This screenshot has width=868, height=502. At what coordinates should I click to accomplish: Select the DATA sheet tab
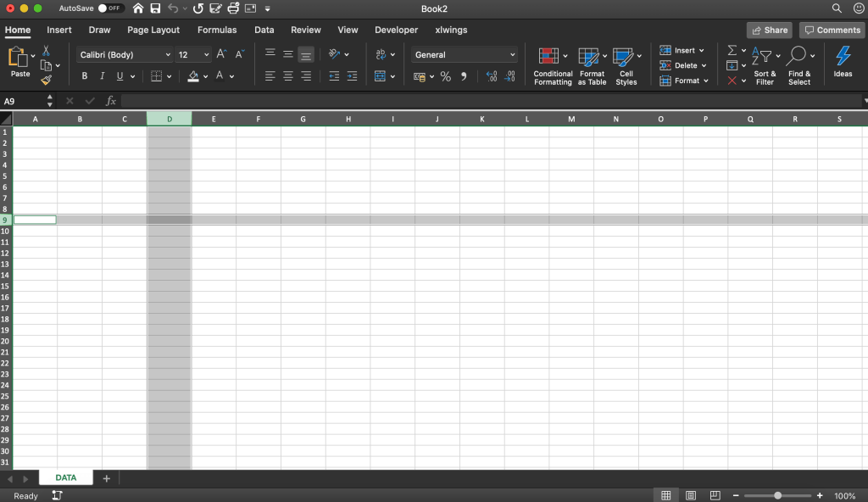coord(66,478)
